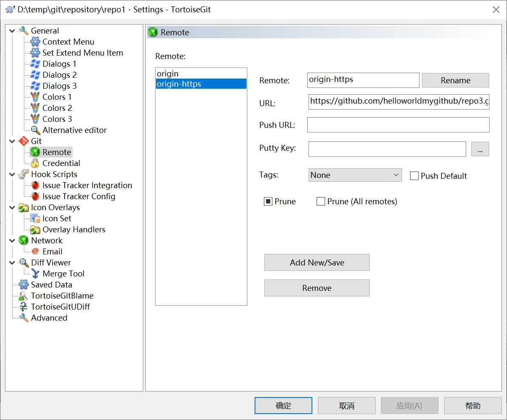
Task: Collapse the Hook Scripts tree node
Action: pos(12,175)
